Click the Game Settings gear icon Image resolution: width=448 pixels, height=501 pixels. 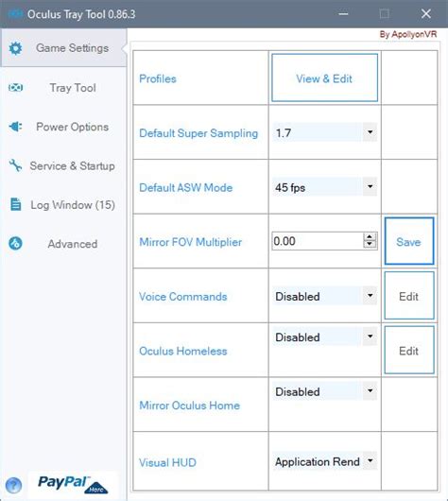[x=15, y=48]
